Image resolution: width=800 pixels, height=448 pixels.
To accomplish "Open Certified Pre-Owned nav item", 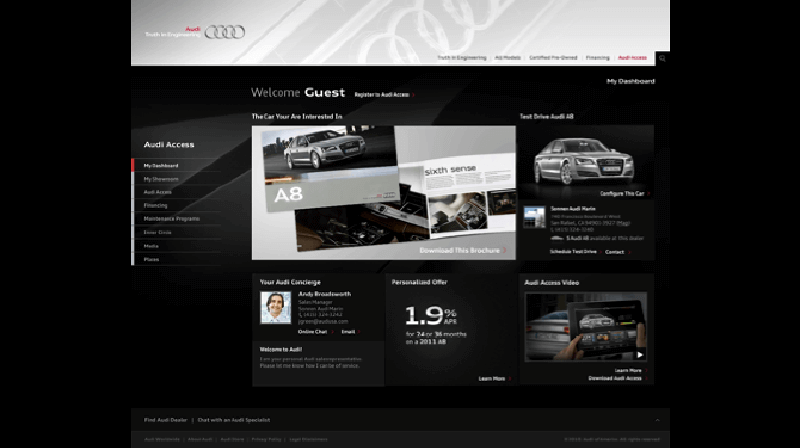I will pyautogui.click(x=553, y=58).
